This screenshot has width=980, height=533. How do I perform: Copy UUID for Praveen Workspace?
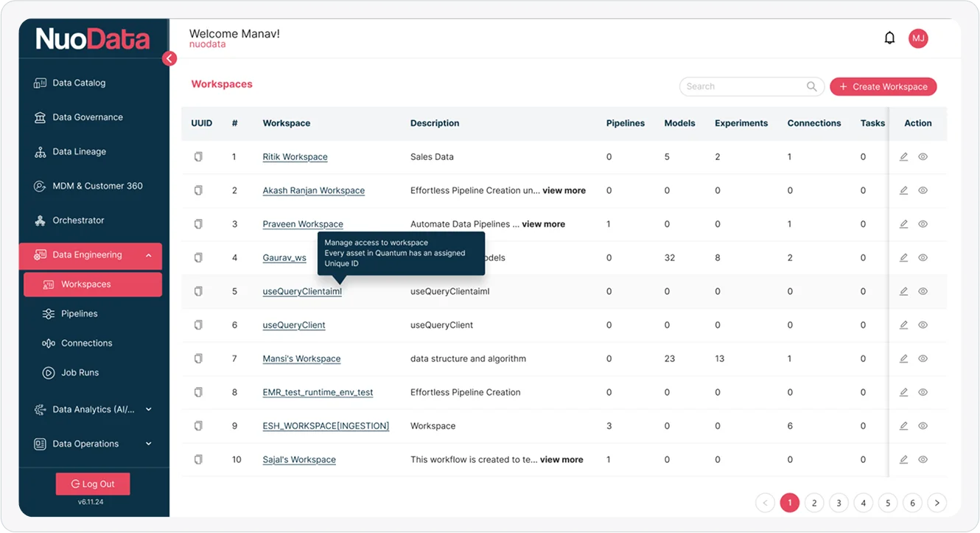[197, 224]
